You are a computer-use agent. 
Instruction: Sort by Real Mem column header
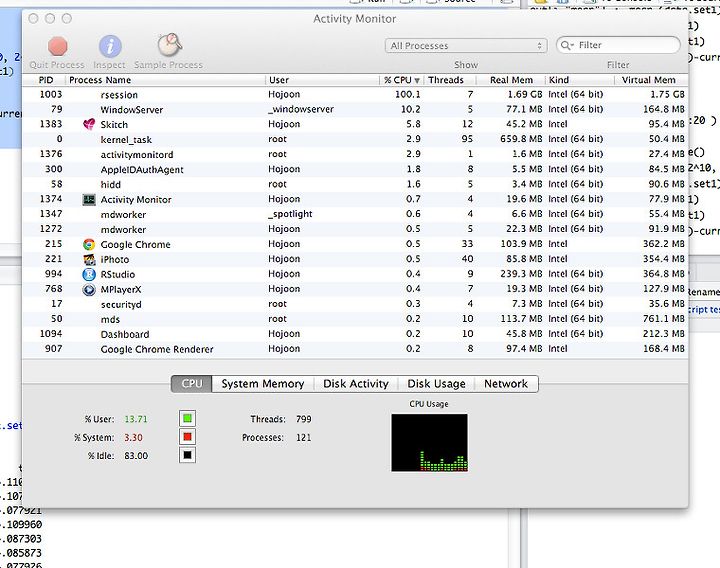pyautogui.click(x=511, y=80)
